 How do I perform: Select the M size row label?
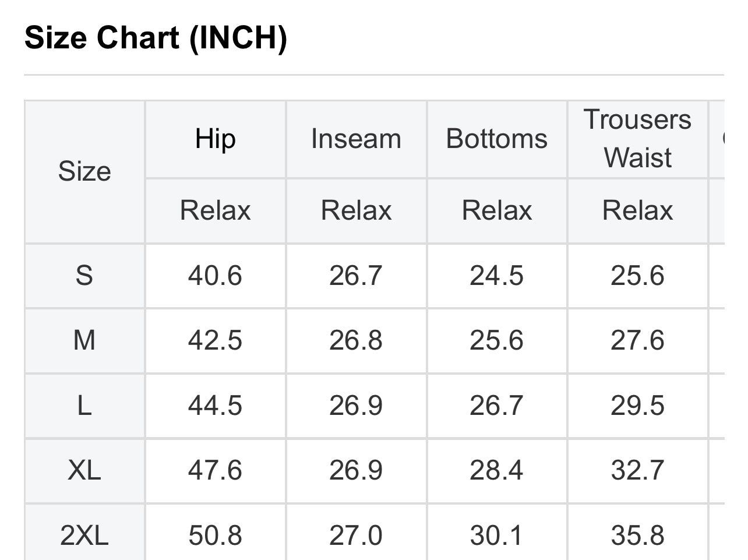point(84,340)
